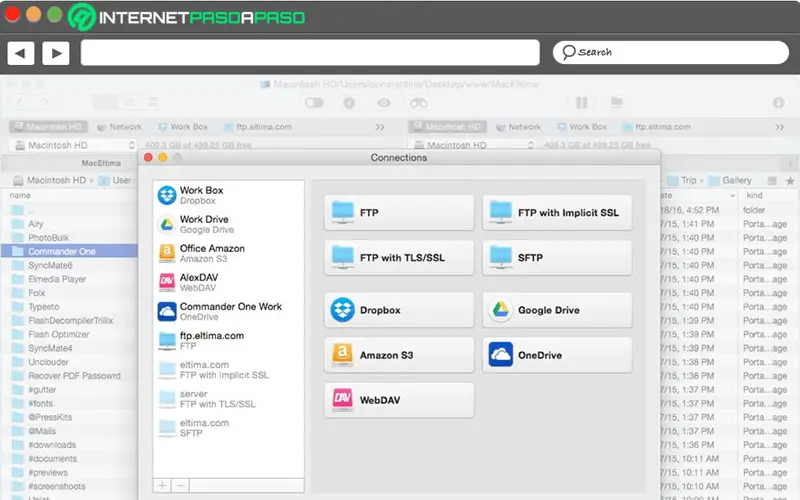This screenshot has width=800, height=500.
Task: Click the Trip breadcrumb in right pane
Action: click(x=682, y=180)
